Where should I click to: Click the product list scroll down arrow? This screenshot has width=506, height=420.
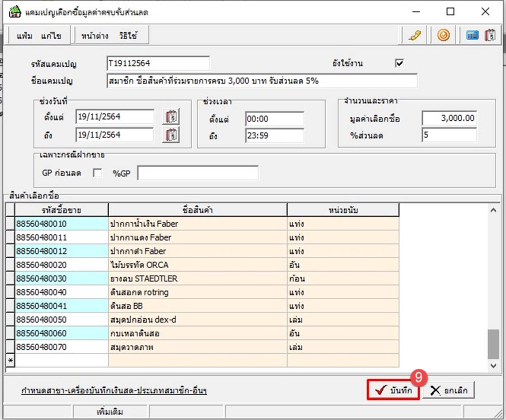point(494,365)
